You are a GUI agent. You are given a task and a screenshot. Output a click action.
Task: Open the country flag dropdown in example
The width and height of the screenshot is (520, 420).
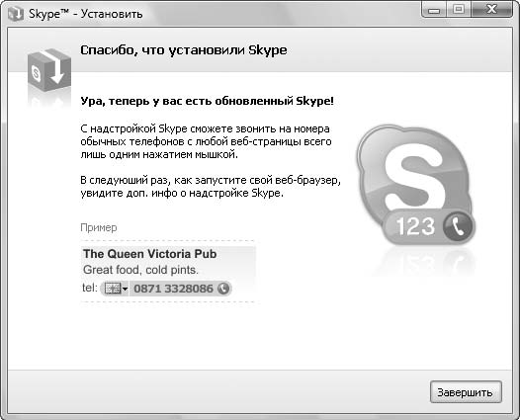(125, 289)
